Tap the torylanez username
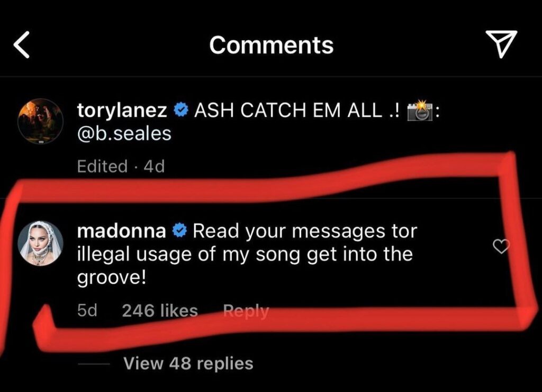The width and height of the screenshot is (542, 392). (x=122, y=111)
